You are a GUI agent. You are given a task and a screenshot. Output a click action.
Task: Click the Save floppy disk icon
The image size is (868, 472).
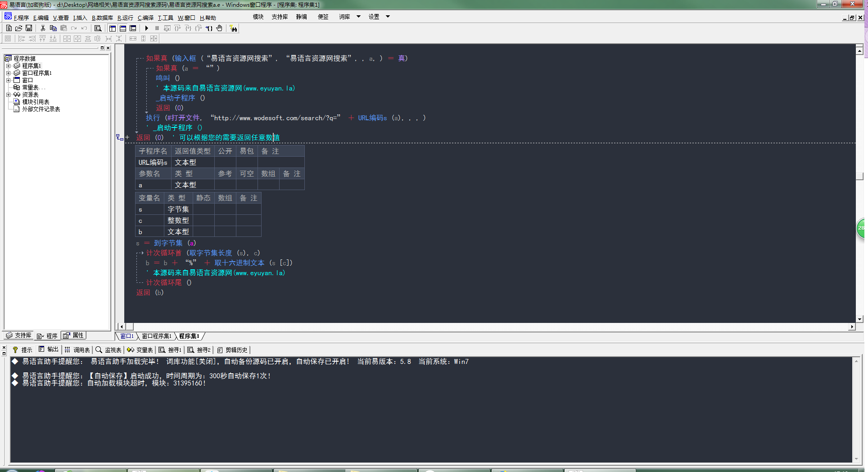(x=29, y=28)
